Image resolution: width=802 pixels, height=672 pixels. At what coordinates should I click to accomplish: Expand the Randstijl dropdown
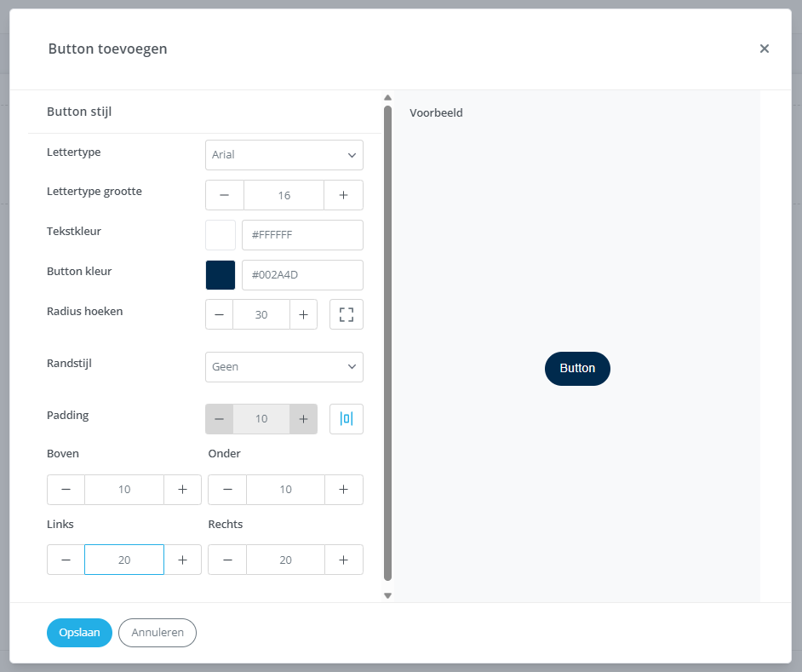[284, 367]
